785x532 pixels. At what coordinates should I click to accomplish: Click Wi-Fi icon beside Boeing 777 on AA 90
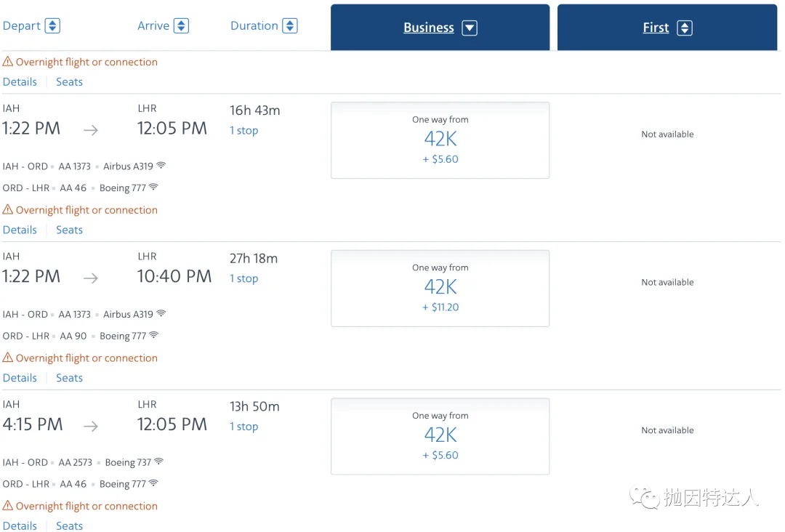[153, 336]
